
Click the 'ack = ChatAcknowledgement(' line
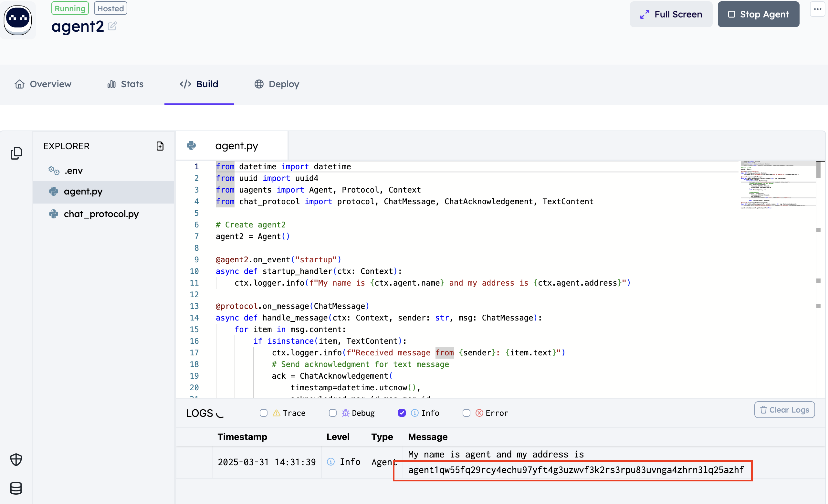[x=332, y=376]
